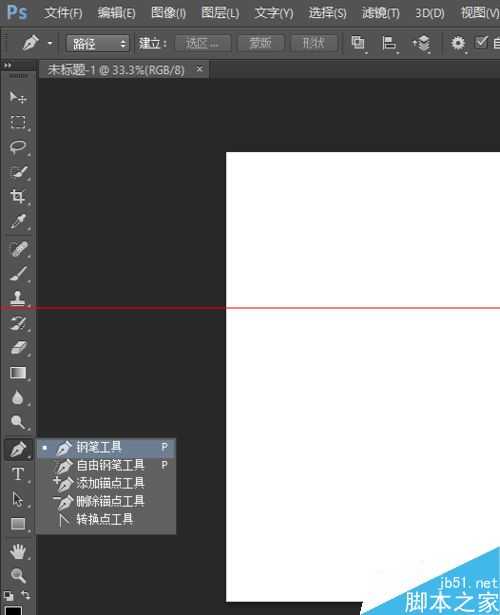Viewport: 500px width, 615px height.
Task: Select the Eraser tool
Action: pos(18,348)
